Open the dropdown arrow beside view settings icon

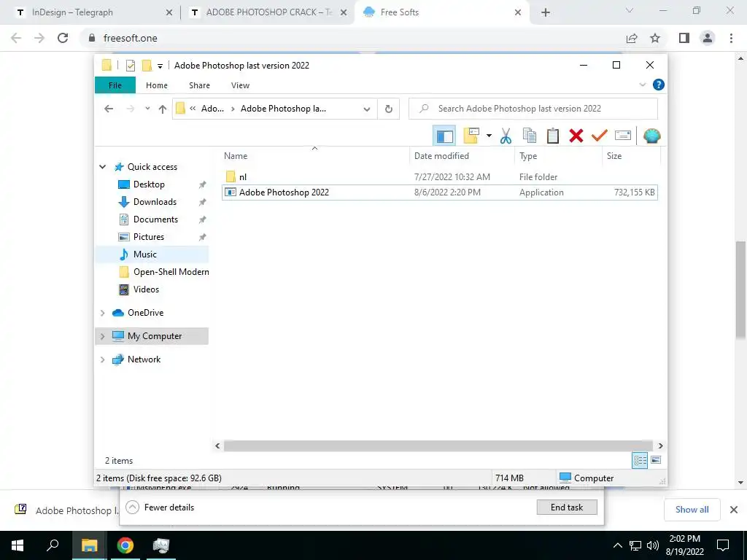pyautogui.click(x=489, y=136)
